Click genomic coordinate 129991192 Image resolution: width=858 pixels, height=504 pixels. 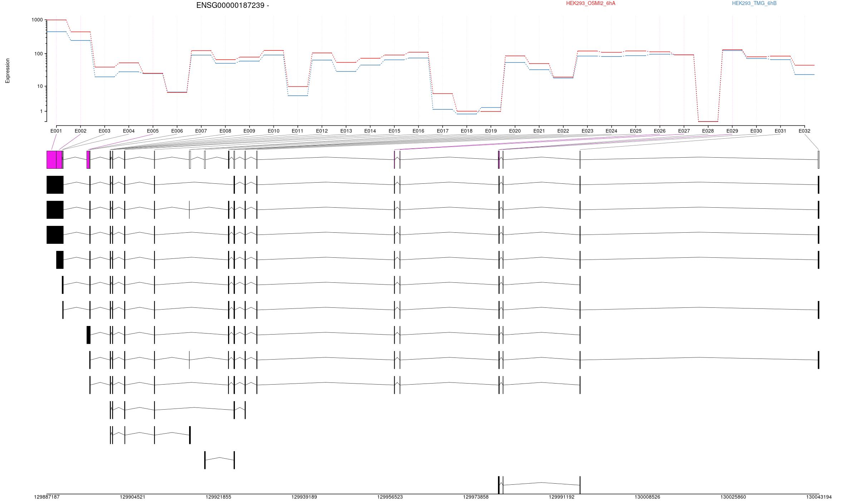point(562,497)
